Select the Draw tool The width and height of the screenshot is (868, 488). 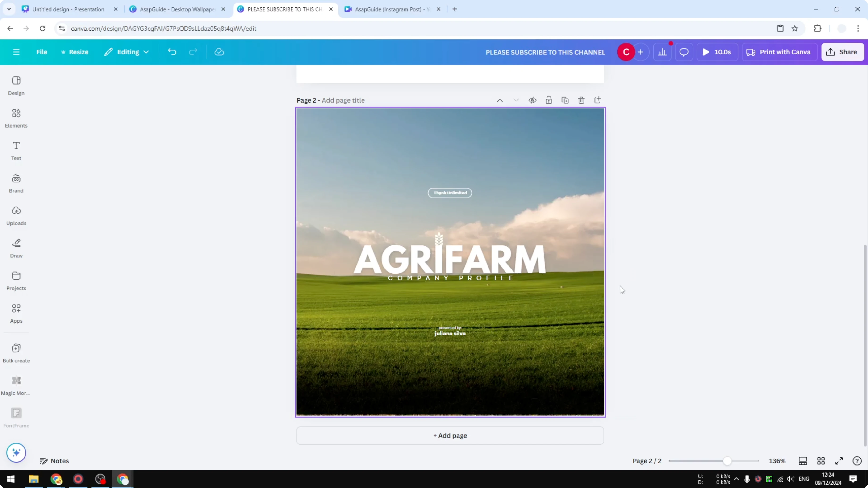pyautogui.click(x=16, y=248)
